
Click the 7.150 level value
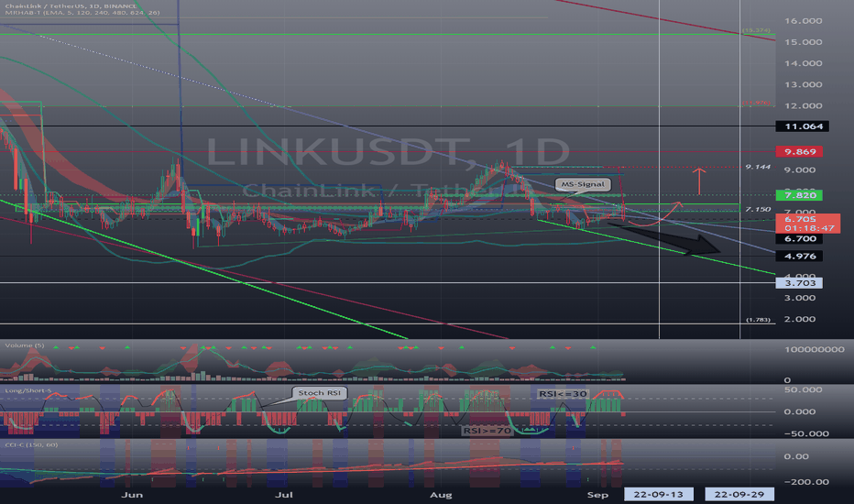click(758, 209)
